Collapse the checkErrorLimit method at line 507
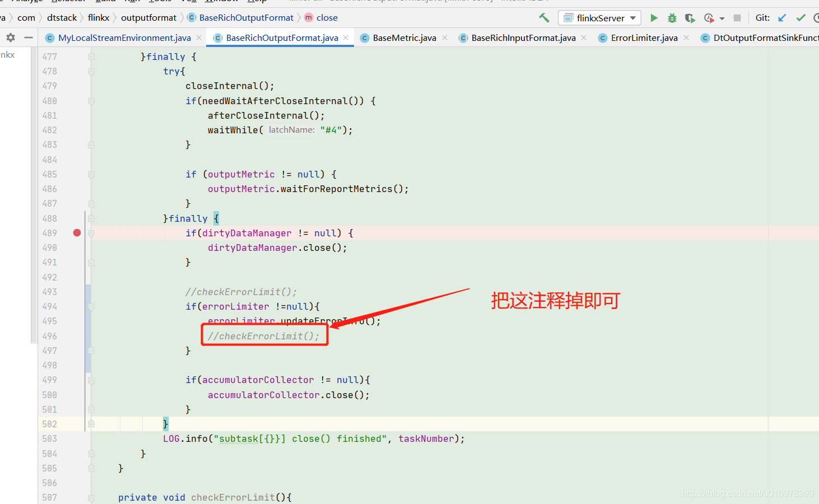819x504 pixels. [91, 497]
